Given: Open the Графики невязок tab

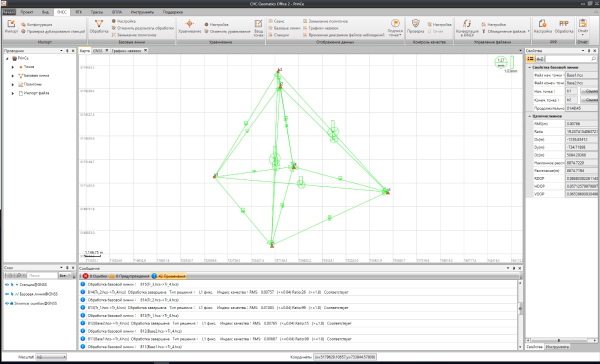Looking at the screenshot, I should coord(126,50).
